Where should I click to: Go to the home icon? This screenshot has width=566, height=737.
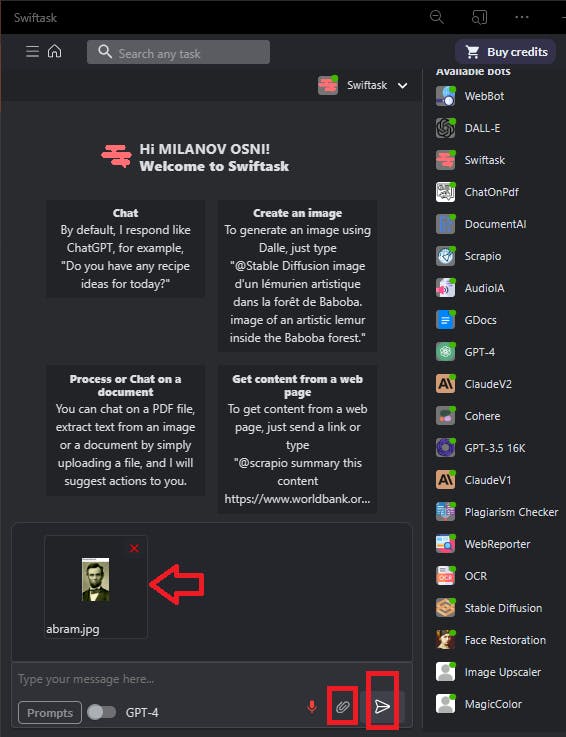pyautogui.click(x=55, y=51)
